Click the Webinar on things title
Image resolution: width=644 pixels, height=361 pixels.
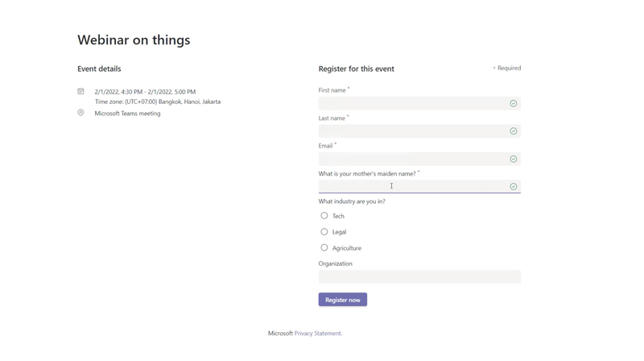tap(134, 39)
